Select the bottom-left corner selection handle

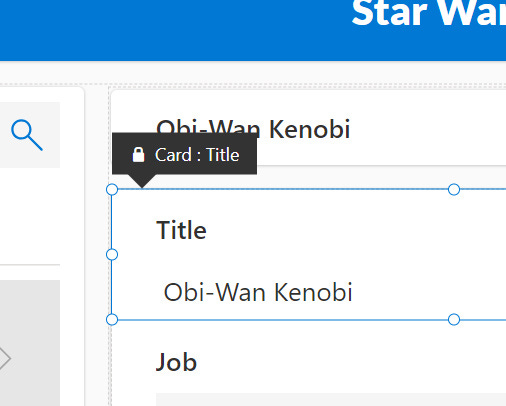112,319
